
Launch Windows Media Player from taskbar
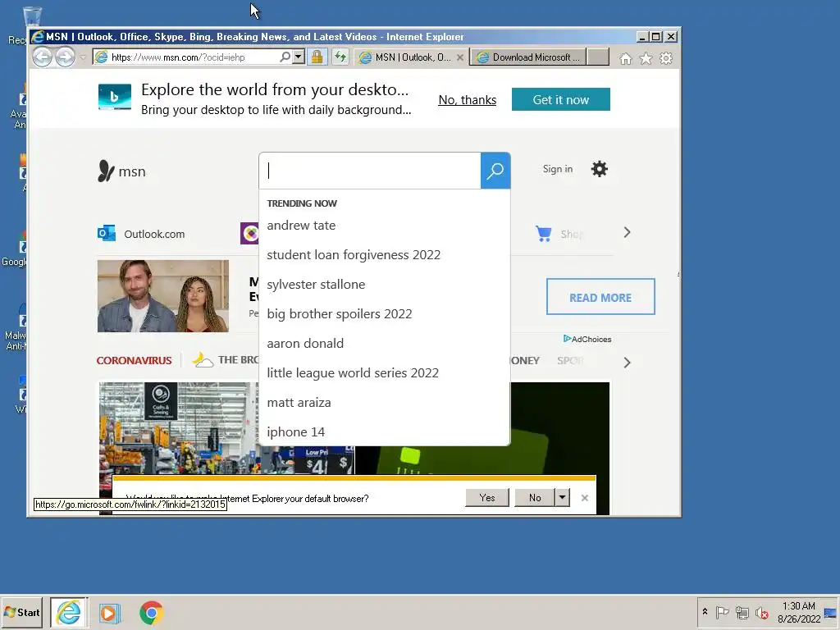coord(110,613)
